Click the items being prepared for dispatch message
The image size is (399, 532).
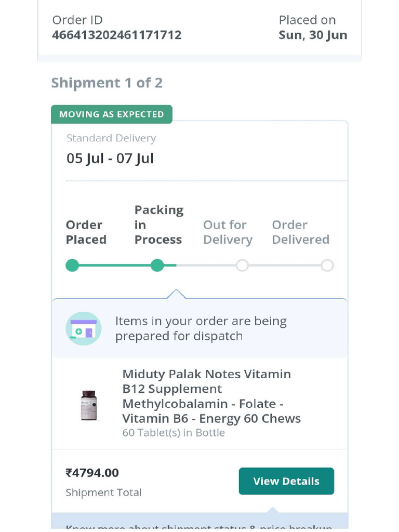[x=201, y=328]
